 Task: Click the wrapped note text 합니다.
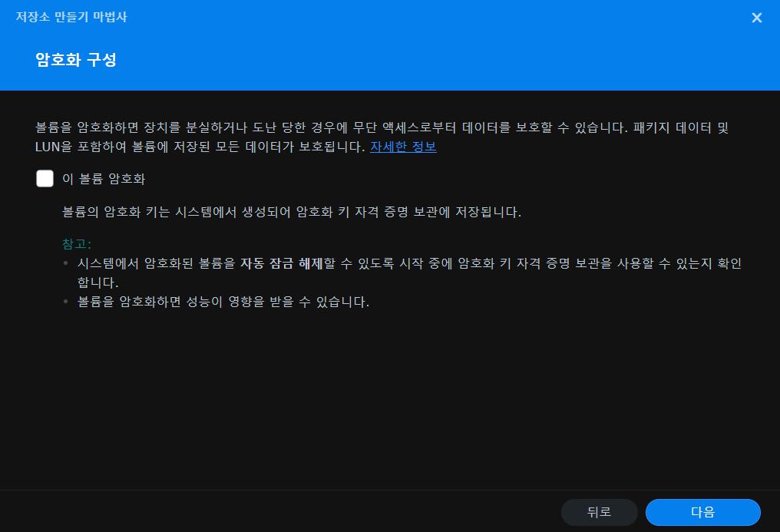pyautogui.click(x=97, y=282)
